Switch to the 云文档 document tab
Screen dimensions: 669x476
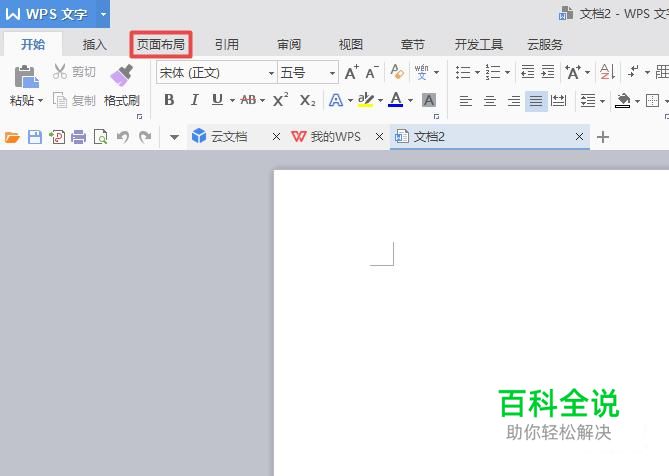(x=229, y=137)
